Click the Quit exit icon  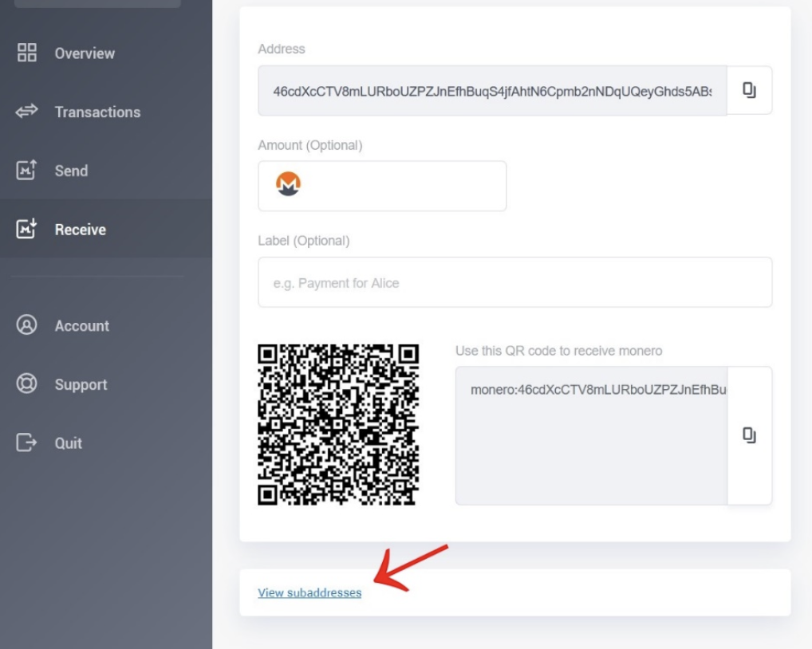point(26,442)
